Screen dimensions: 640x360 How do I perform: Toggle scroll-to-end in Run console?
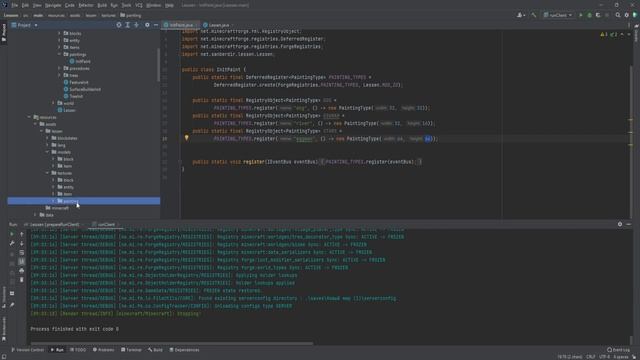(22, 262)
